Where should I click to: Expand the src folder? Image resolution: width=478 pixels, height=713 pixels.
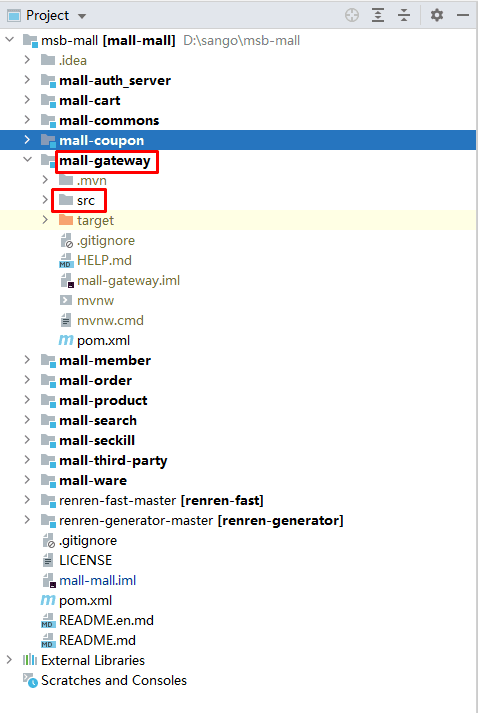click(45, 200)
